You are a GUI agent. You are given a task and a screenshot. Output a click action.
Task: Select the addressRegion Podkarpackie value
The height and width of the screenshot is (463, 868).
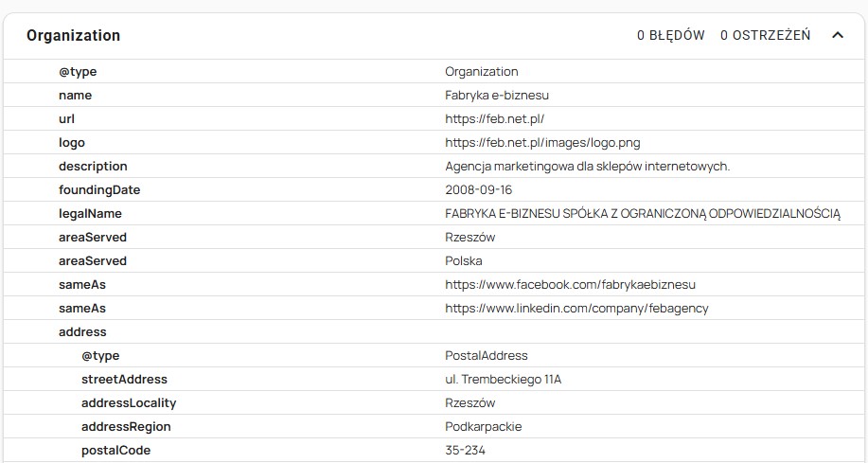483,427
